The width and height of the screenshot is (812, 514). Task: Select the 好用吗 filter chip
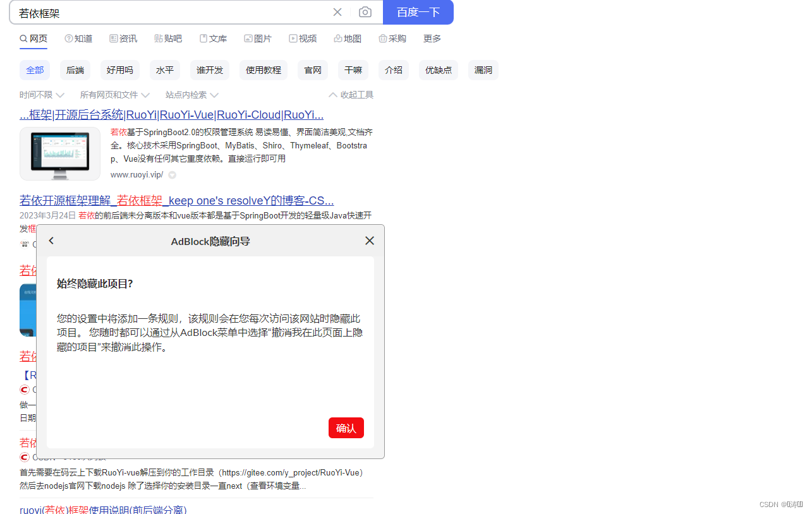120,70
